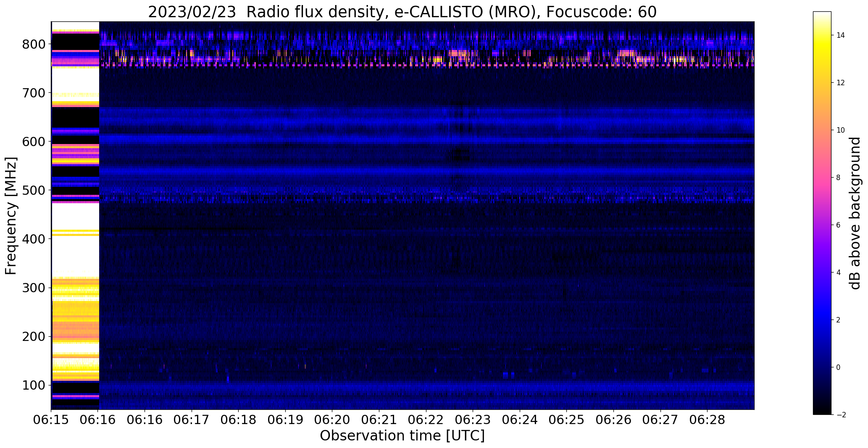The image size is (868, 448).
Task: Click the 'Observation time [UTC]' x-axis label
Action: tap(402, 435)
